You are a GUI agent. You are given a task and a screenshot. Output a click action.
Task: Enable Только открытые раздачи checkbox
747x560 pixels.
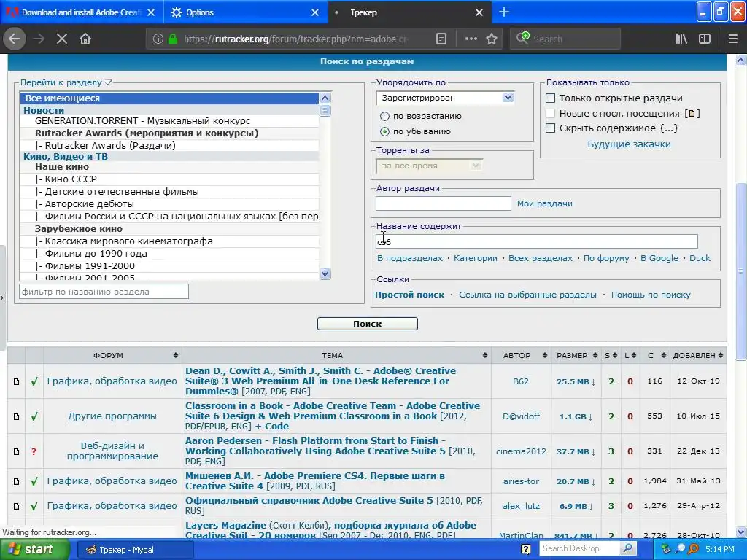point(551,98)
